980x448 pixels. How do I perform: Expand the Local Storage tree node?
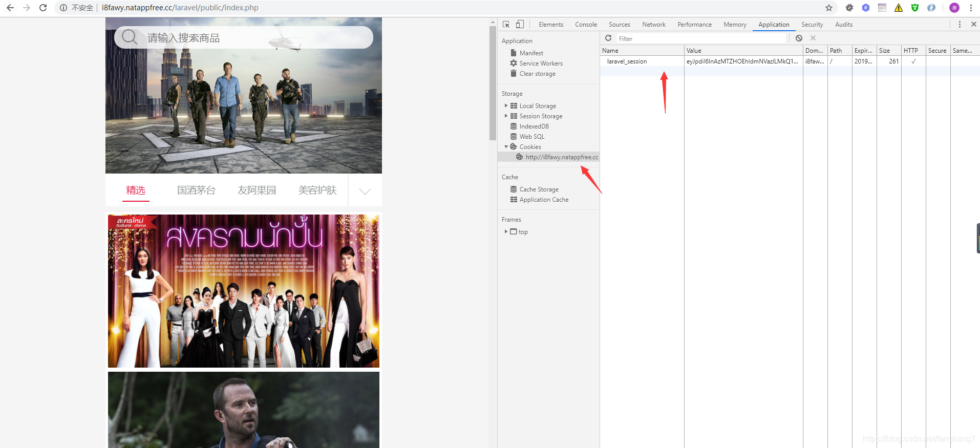(x=506, y=105)
